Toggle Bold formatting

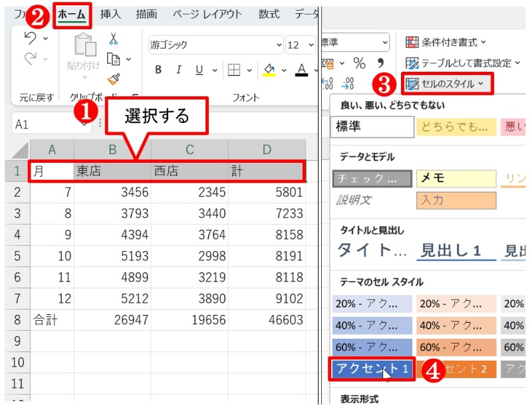158,70
